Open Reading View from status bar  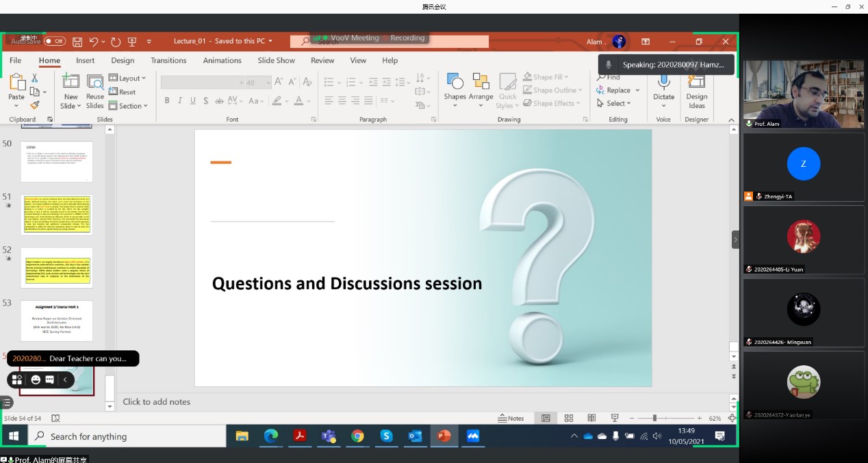[x=591, y=418]
